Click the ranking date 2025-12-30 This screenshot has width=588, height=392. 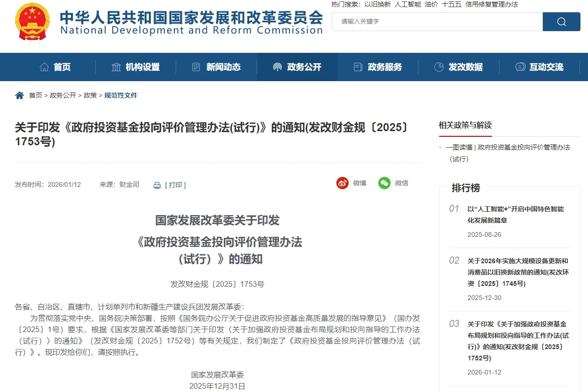pos(484,298)
